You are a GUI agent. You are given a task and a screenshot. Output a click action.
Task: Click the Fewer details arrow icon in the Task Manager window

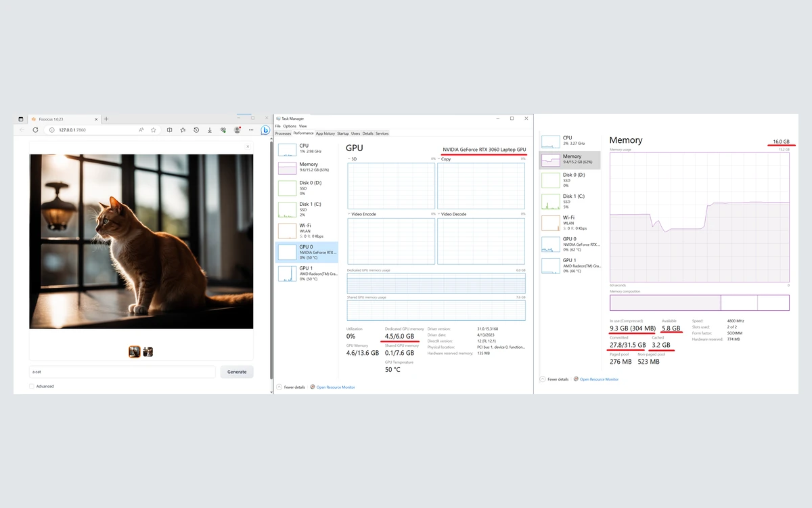[x=279, y=387]
